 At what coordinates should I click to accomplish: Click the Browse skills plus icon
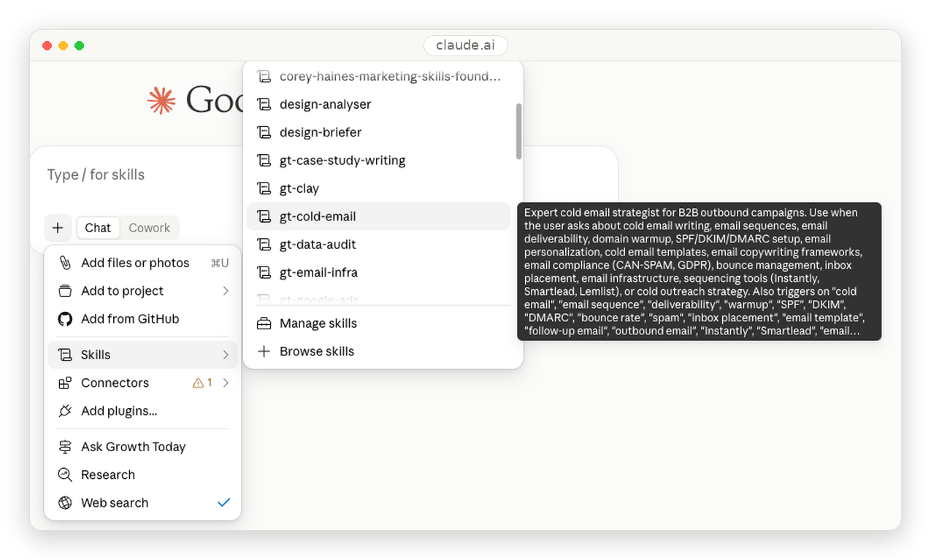click(x=264, y=351)
